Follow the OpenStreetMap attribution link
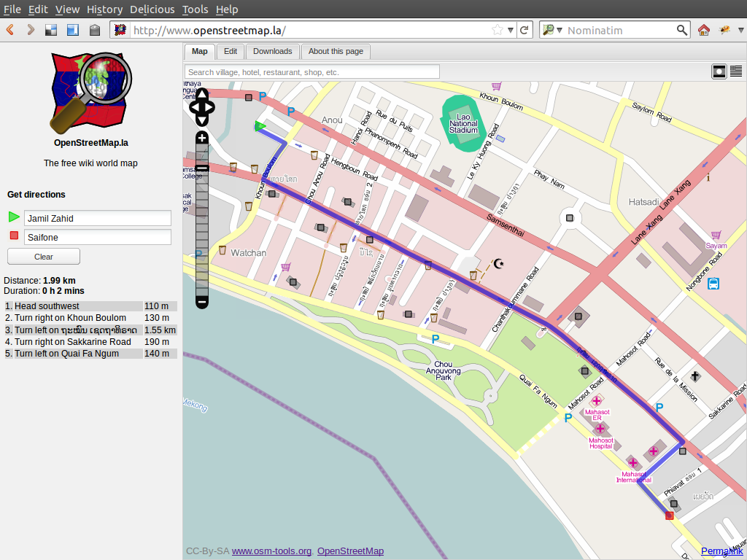Viewport: 747px width, 560px height. tap(350, 551)
